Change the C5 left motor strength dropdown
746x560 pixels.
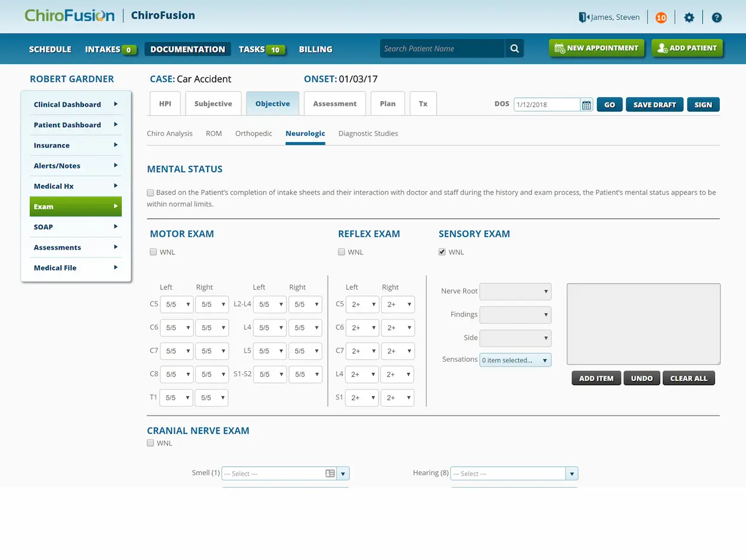[x=176, y=304]
